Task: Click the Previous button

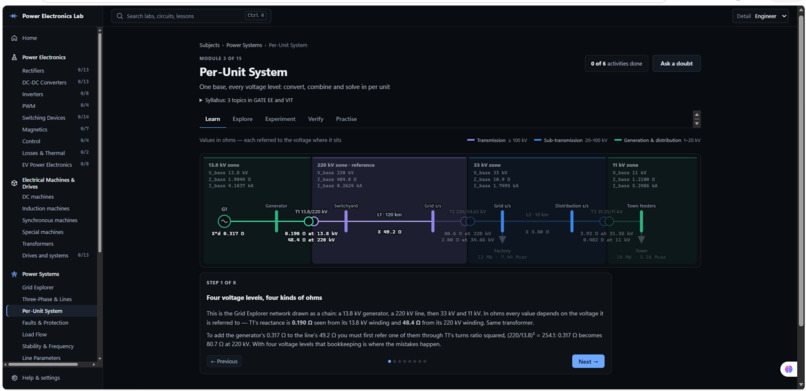Action: pos(224,361)
